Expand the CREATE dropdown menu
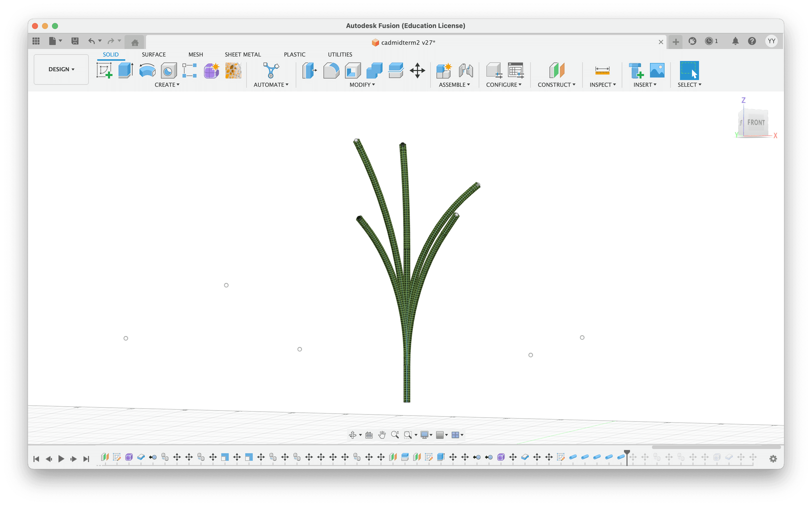 166,85
